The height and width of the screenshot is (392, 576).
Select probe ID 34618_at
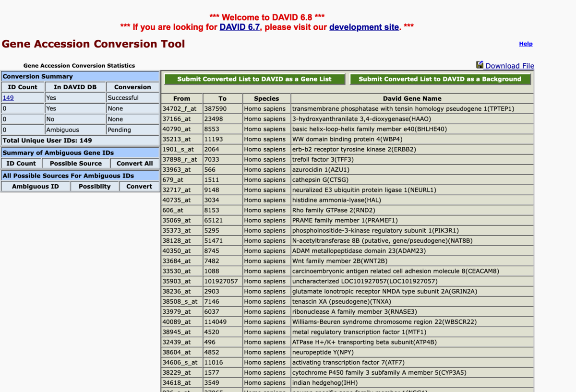[x=177, y=383]
